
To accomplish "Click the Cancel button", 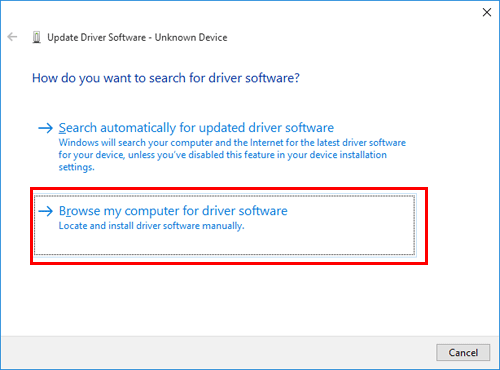I will pos(463,352).
